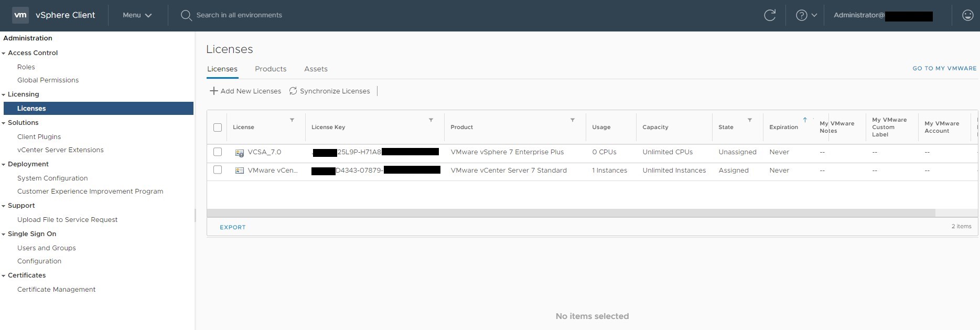Switch to the Assets tab

tap(316, 69)
